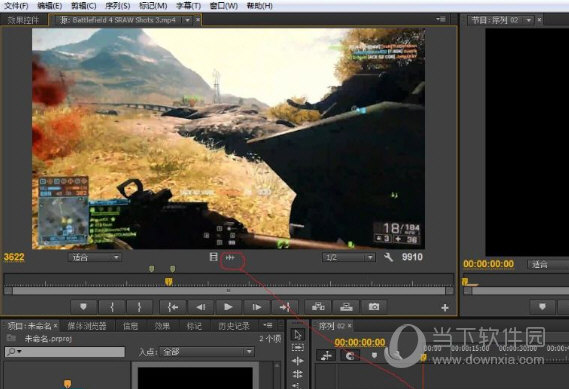Step back one frame

(x=201, y=307)
